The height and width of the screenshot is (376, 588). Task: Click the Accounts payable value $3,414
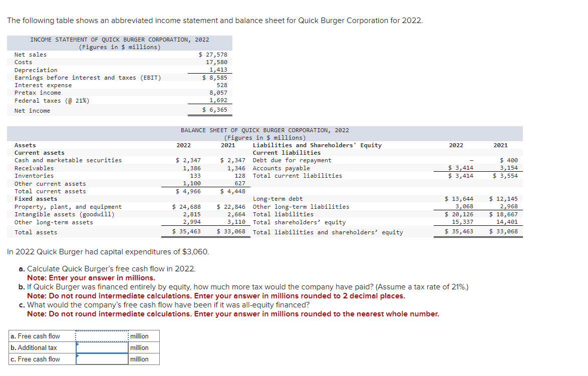(457, 168)
